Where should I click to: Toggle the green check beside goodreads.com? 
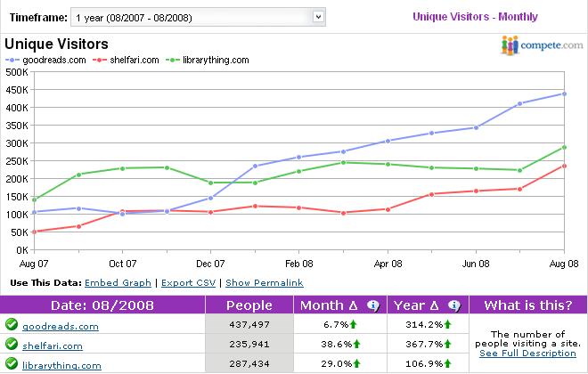pos(11,326)
